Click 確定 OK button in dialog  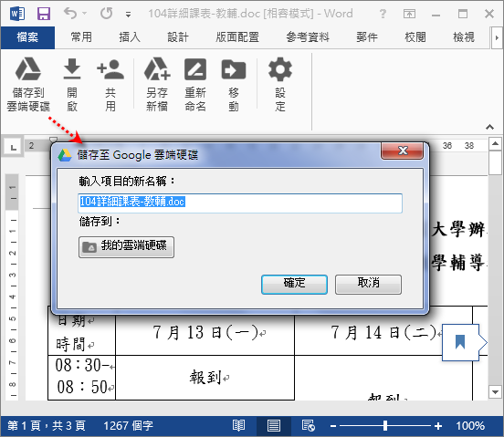294,284
